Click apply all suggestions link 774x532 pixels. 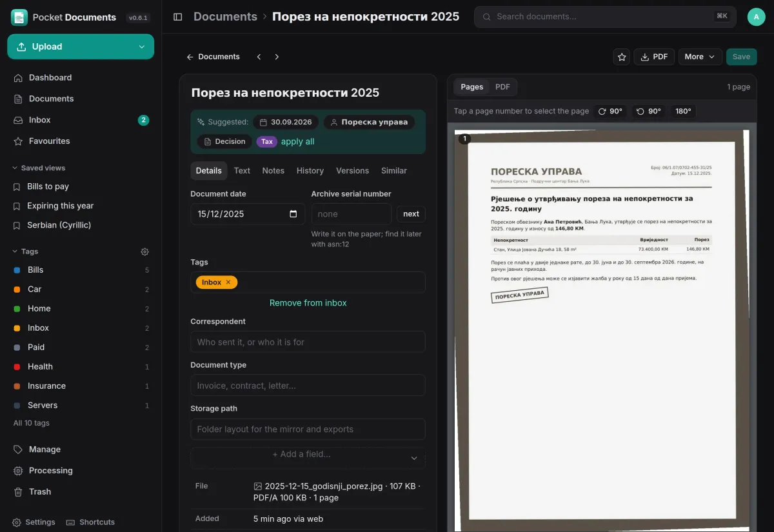pos(298,142)
